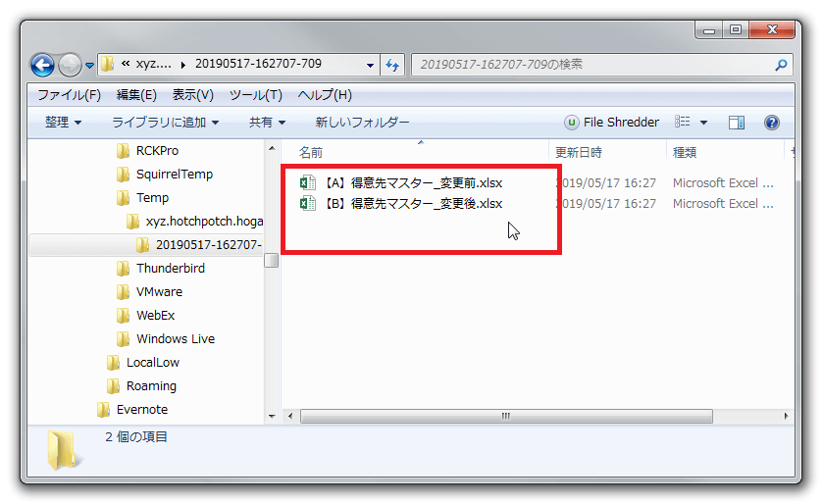Open the Help question mark icon
Screen dimensions: 822x504
click(x=772, y=123)
